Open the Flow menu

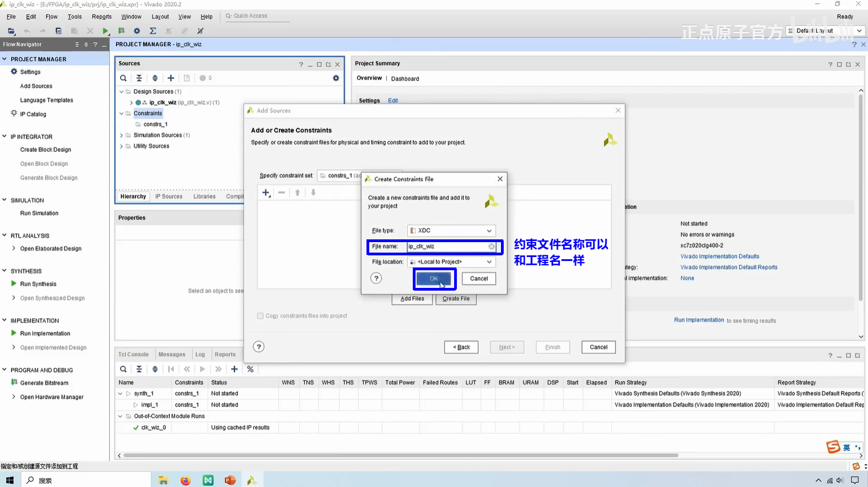click(x=51, y=17)
